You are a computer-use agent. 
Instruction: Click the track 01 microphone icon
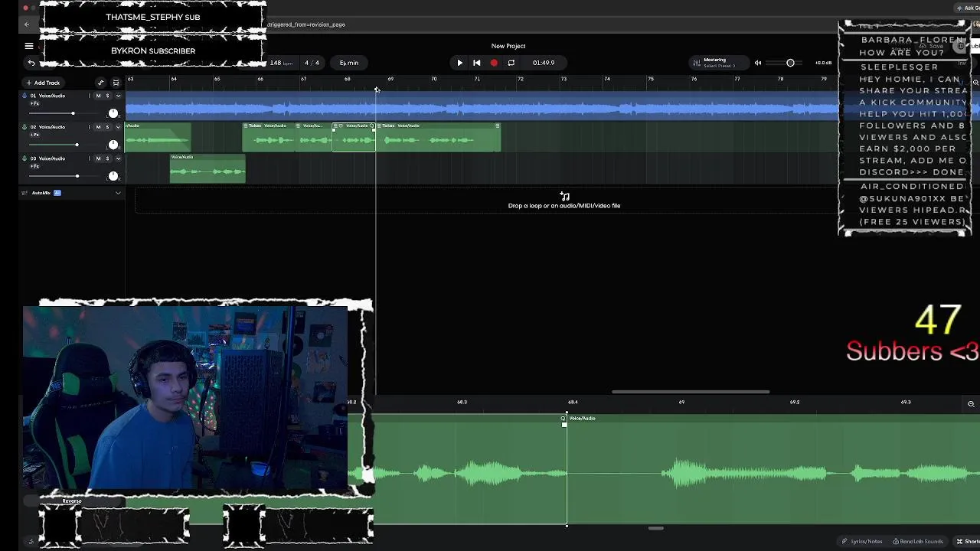point(24,96)
